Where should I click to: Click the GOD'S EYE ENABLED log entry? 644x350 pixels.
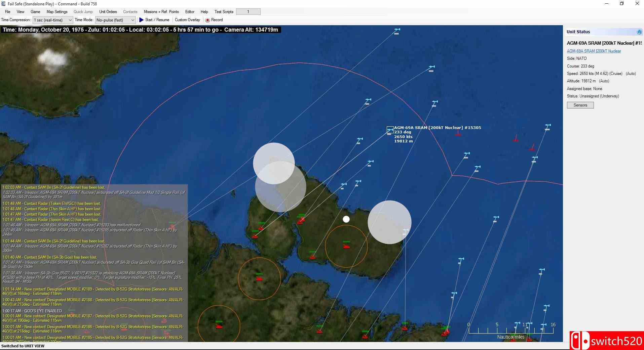click(32, 311)
